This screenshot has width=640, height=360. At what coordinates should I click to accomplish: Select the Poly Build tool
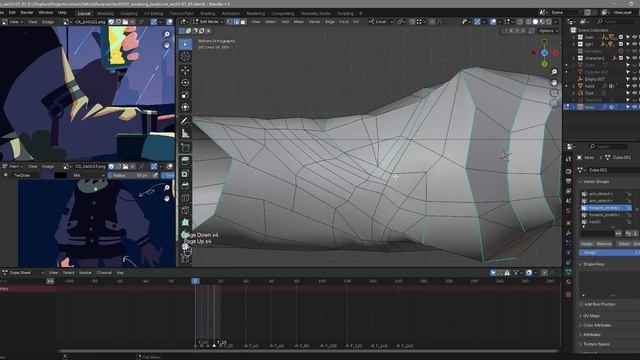(185, 222)
